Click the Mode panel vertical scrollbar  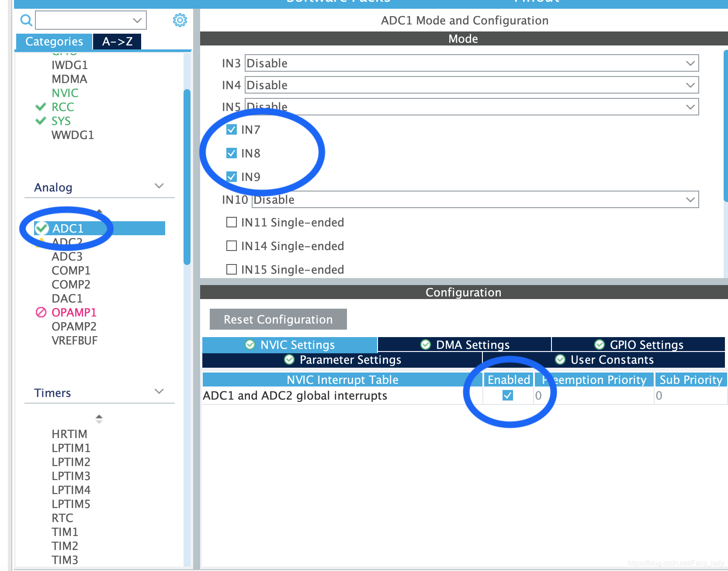pos(726,125)
